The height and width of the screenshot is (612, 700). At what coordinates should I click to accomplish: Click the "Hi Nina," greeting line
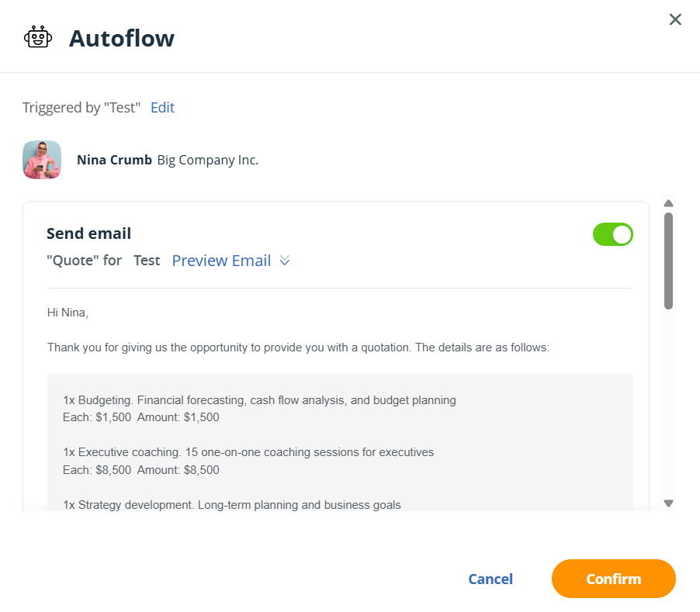pos(68,313)
